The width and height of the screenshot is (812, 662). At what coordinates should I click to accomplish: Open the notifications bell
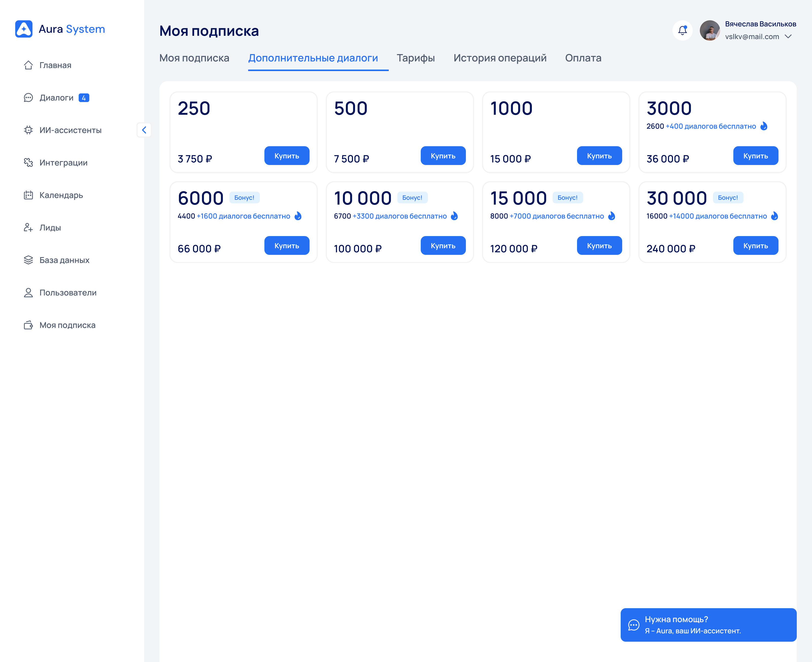(682, 30)
